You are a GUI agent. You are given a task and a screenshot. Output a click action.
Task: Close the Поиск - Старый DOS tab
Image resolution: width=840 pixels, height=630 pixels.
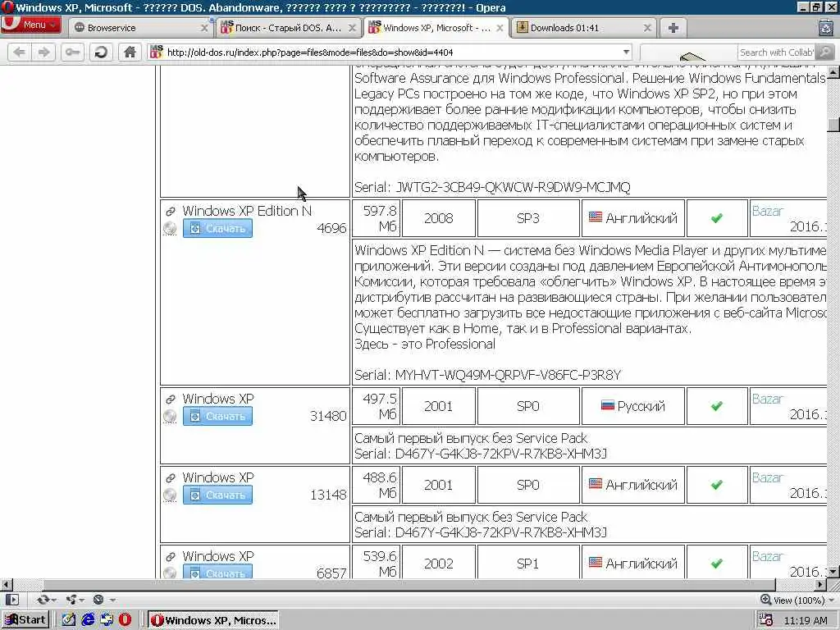352,28
